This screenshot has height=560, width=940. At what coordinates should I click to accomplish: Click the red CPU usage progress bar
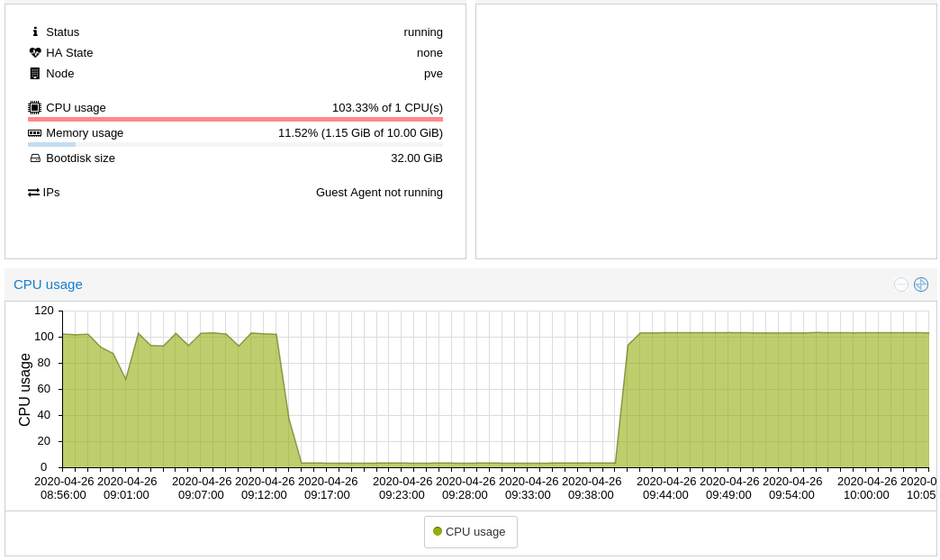point(235,119)
